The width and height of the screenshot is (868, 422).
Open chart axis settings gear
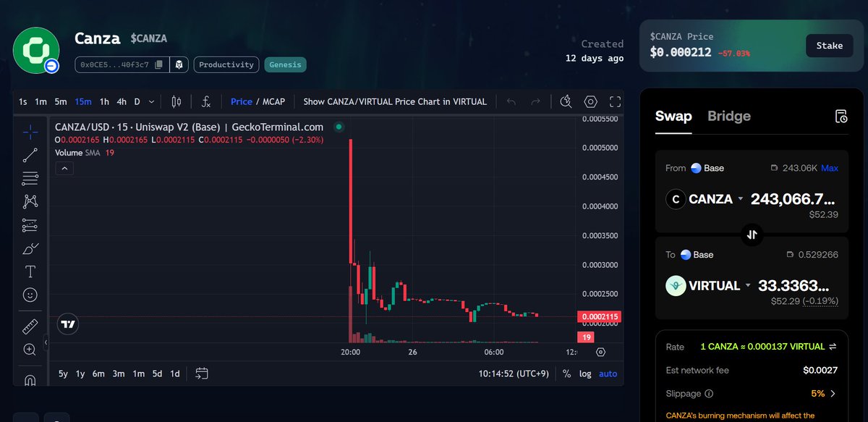(600, 353)
